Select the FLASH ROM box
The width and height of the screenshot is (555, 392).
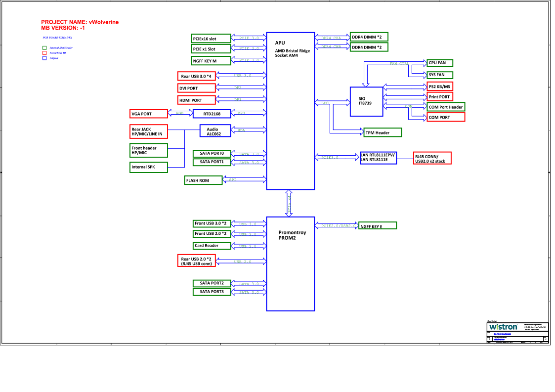pos(203,180)
